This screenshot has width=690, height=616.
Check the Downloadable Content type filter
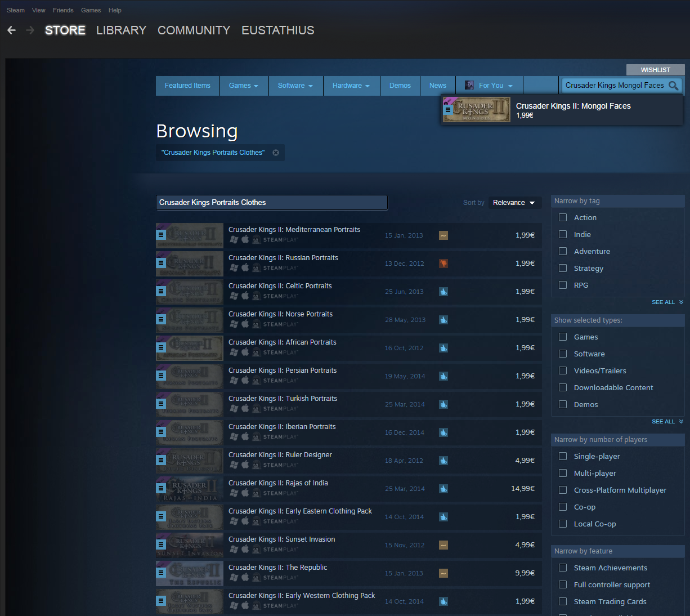pos(563,388)
